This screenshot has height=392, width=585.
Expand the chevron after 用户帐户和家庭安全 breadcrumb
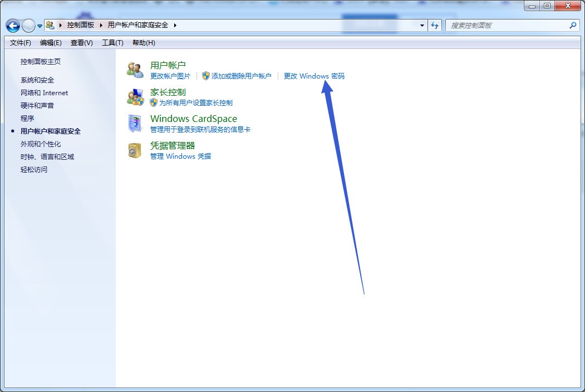coord(175,26)
